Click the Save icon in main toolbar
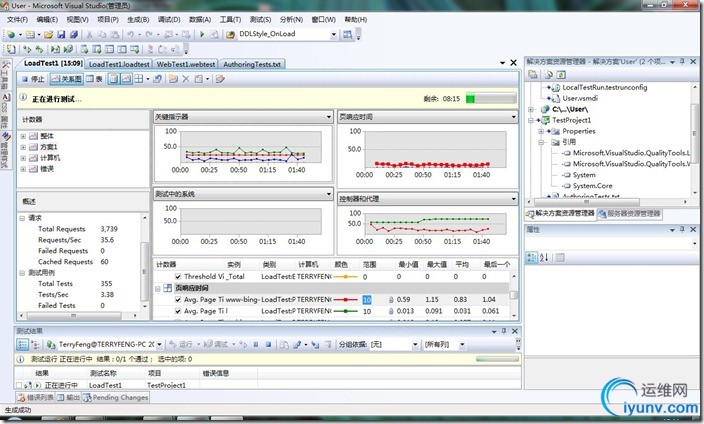 (61, 35)
